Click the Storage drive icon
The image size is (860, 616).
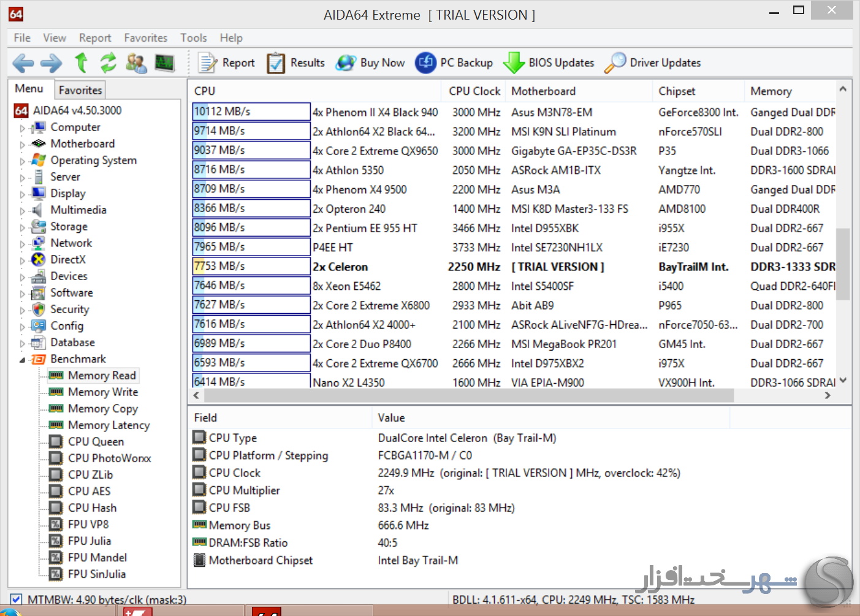[39, 227]
